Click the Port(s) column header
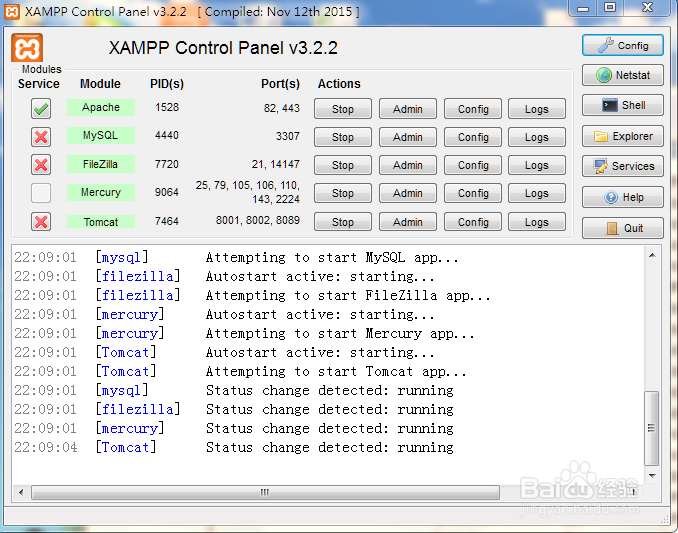678x533 pixels. coord(280,84)
